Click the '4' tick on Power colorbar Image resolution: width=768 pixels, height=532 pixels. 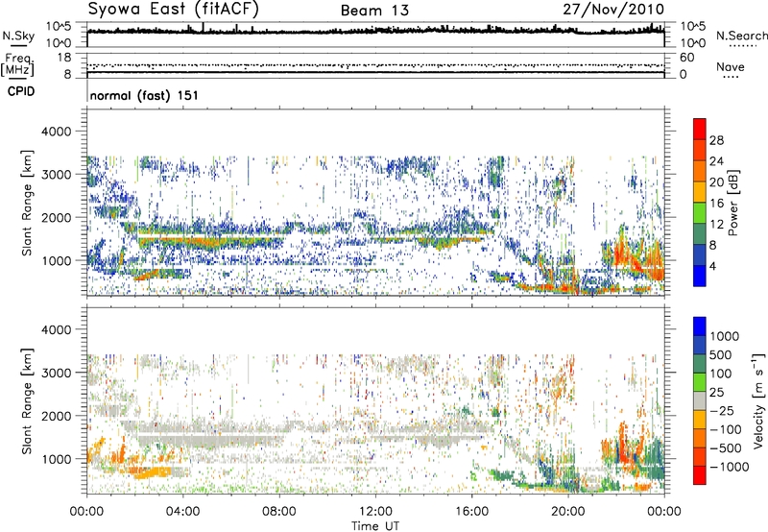[713, 266]
